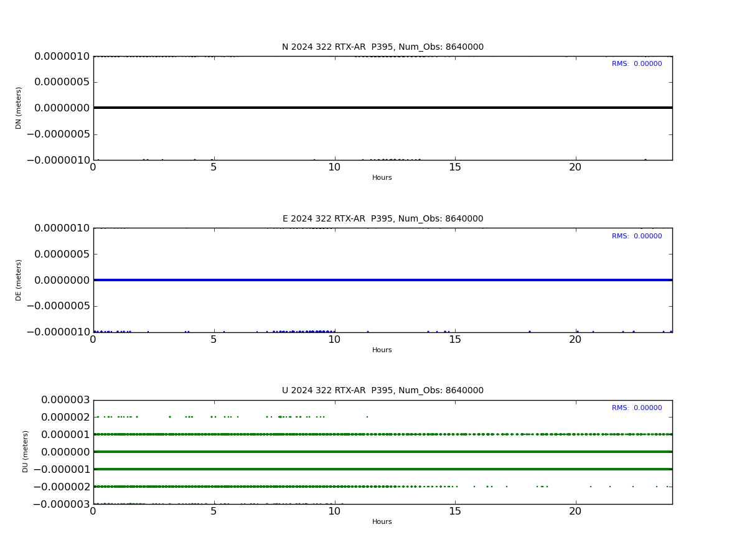Click the black zero line in North plot
The image size is (747, 560).
tap(382, 108)
